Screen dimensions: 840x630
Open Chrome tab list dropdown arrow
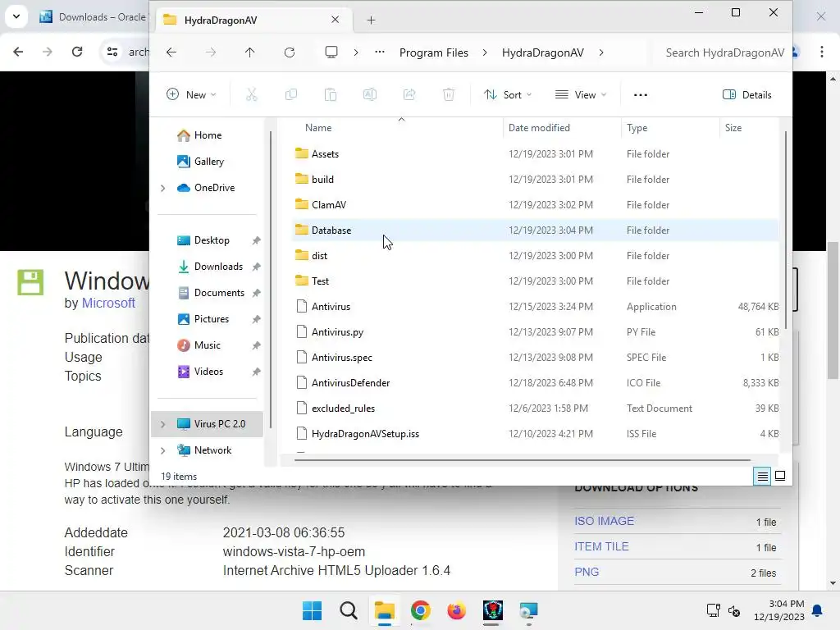16,16
